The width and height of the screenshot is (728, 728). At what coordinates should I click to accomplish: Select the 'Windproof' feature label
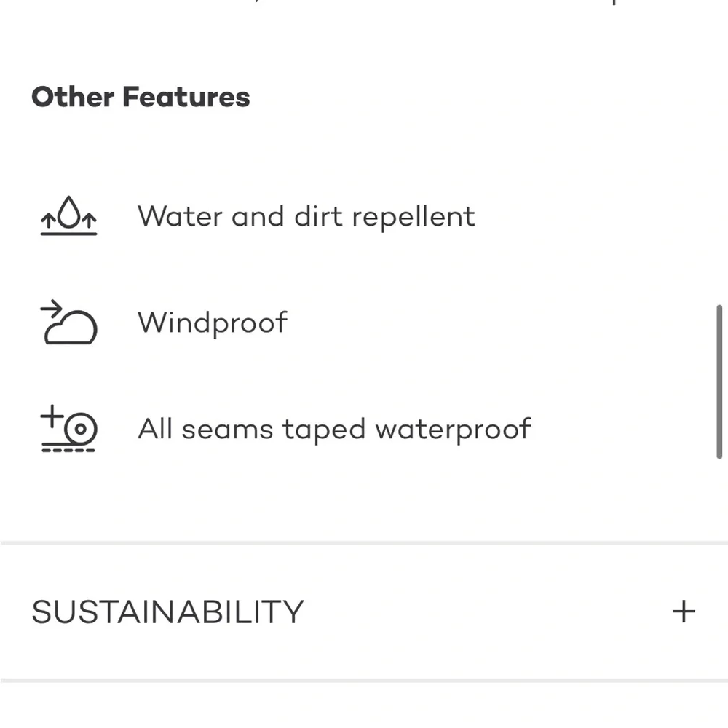point(213,323)
